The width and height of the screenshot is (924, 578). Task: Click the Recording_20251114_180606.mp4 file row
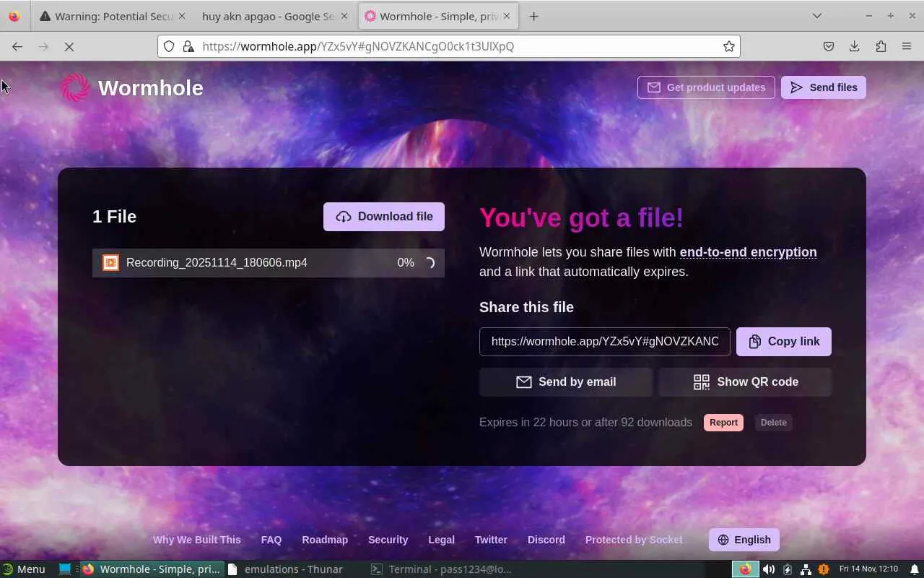coord(269,262)
